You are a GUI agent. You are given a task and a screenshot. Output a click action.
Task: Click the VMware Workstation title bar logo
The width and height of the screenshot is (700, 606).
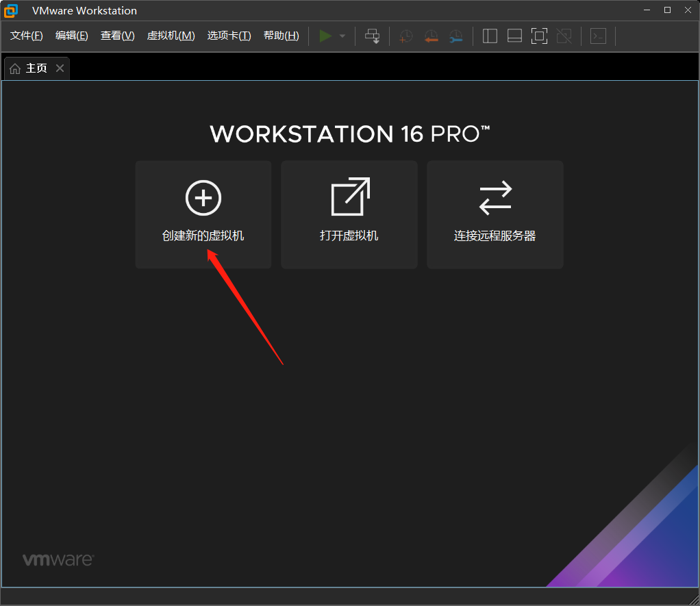tap(11, 11)
